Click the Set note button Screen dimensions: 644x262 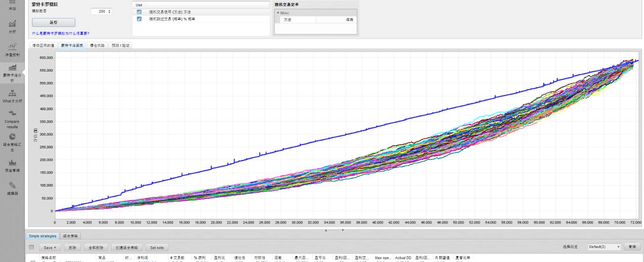point(157,248)
